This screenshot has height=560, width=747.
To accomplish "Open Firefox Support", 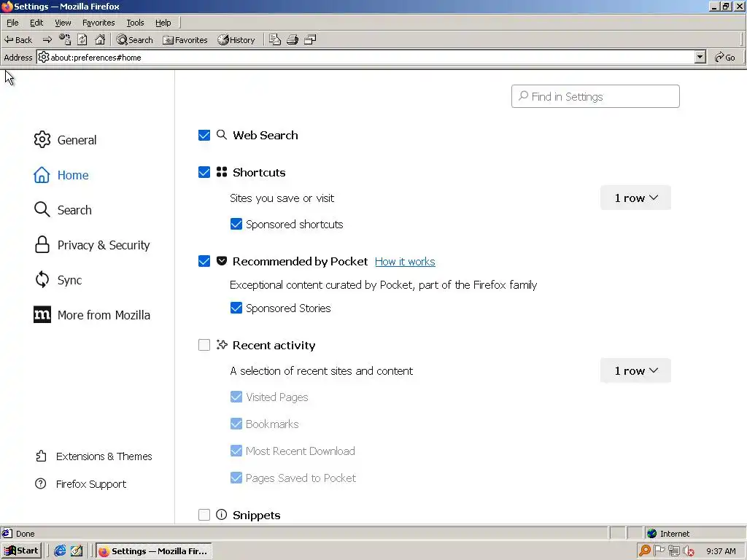I will [x=81, y=484].
